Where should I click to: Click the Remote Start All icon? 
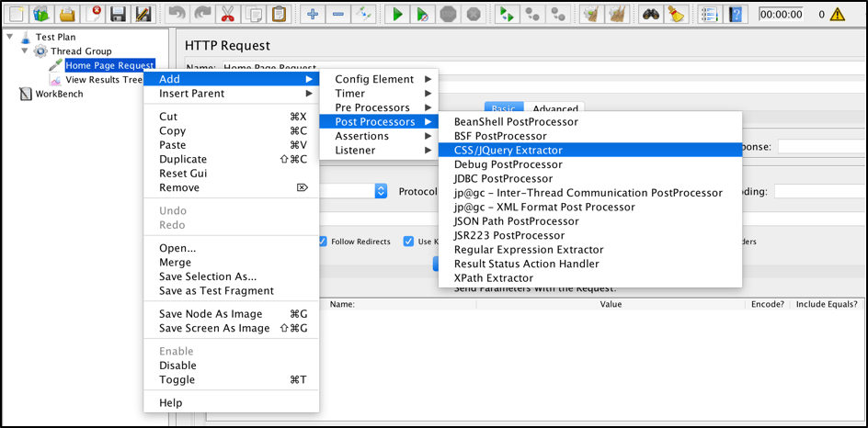[506, 14]
